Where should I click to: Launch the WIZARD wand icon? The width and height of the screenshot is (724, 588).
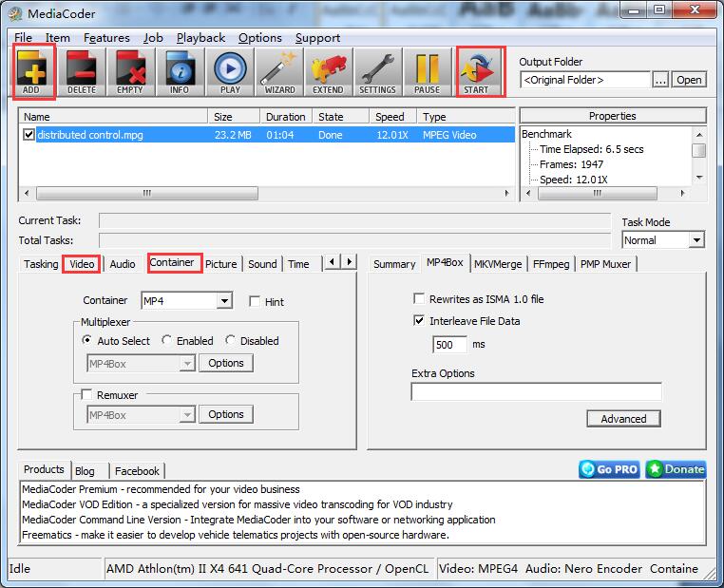pyautogui.click(x=279, y=71)
